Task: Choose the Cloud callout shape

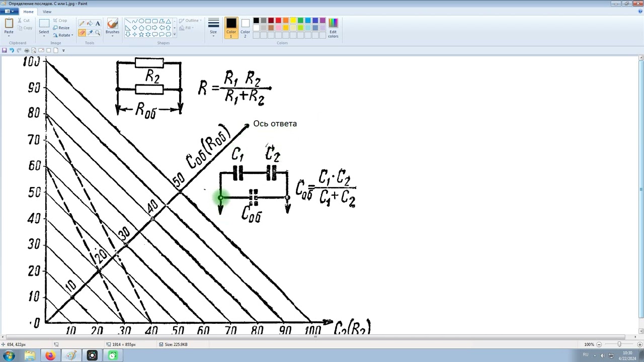Action: (168, 34)
